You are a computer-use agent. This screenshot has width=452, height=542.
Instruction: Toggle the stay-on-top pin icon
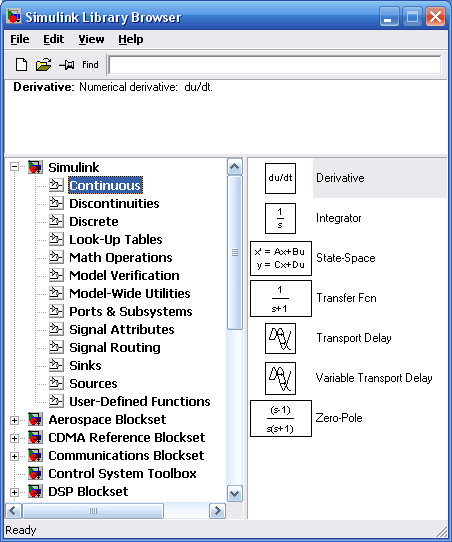[67, 65]
